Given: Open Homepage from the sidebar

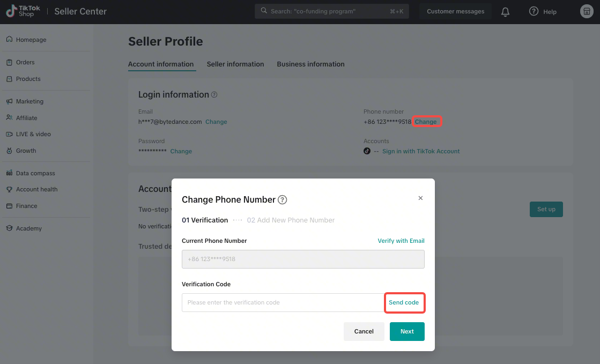Looking at the screenshot, I should coord(31,40).
